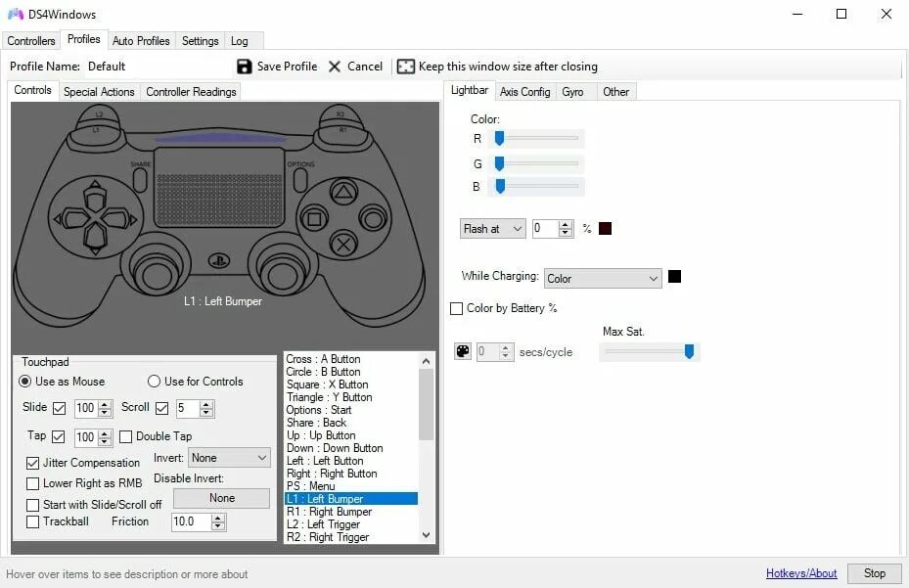Increase the Friction value stepper
This screenshot has height=588, width=909.
(218, 518)
